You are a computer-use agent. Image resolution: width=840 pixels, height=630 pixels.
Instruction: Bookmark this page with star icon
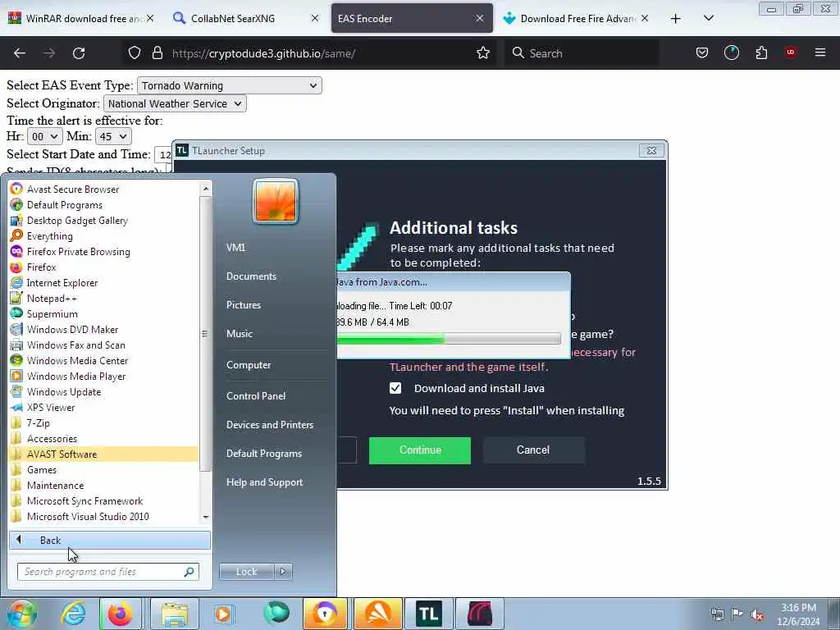483,52
